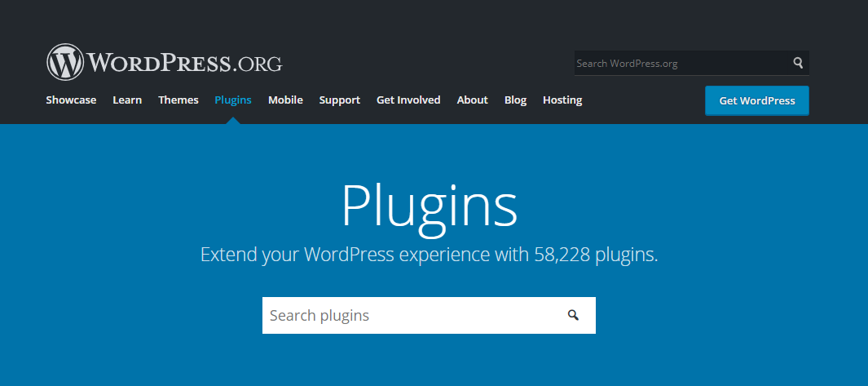This screenshot has height=386, width=868.
Task: Click the small pointer arrow beneath Plugins tab
Action: 233,121
